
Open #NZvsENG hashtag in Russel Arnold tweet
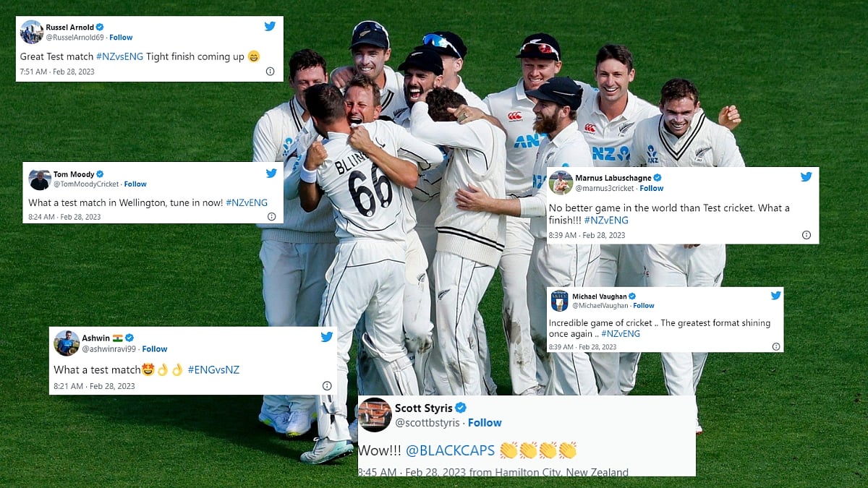pos(119,56)
